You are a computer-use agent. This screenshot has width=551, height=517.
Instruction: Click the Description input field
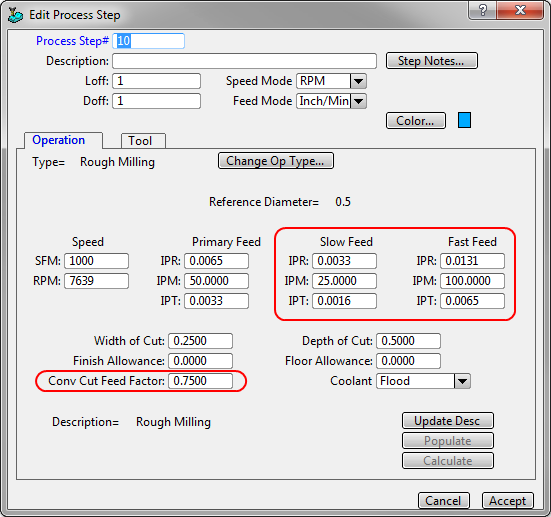(x=245, y=61)
